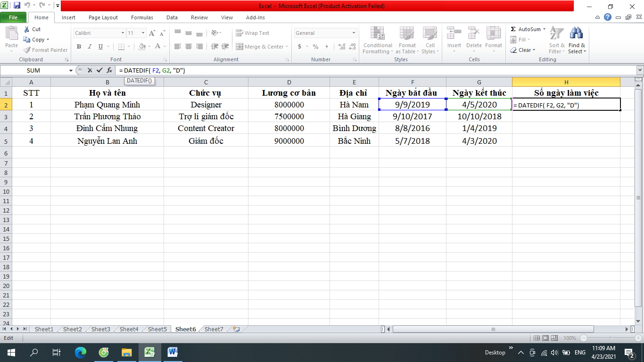Open Microsoft Edge from taskbar
The image size is (644, 362).
click(81, 352)
